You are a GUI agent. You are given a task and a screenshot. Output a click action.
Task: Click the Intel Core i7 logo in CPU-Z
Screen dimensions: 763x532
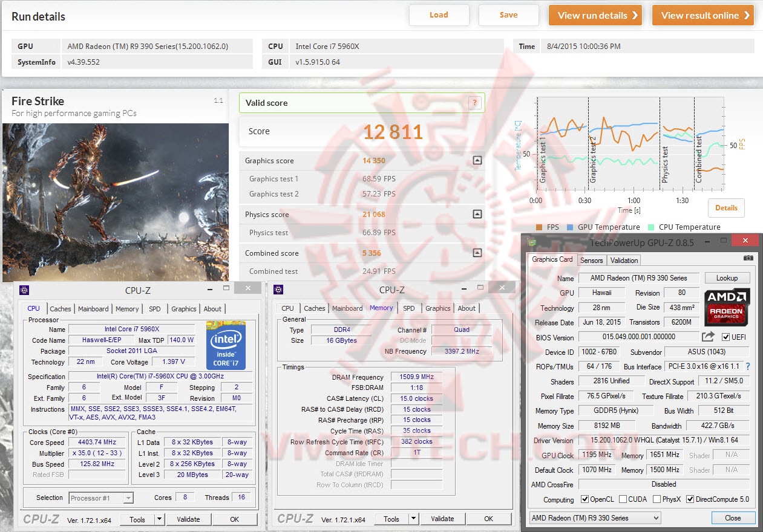226,345
